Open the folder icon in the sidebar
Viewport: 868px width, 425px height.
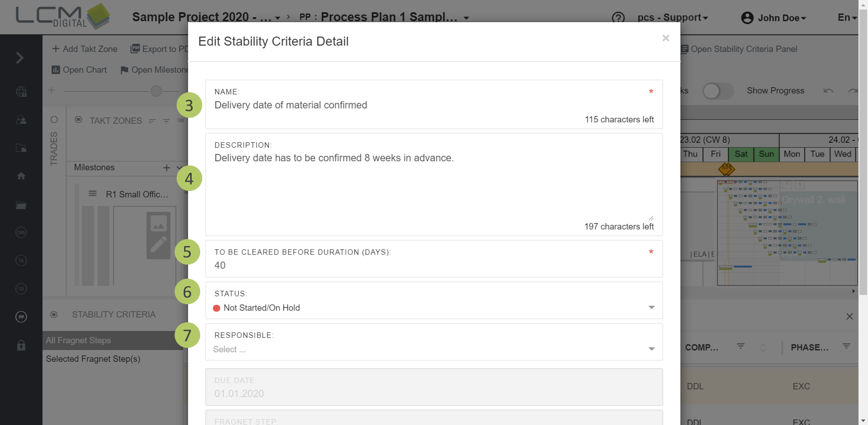pos(21,205)
